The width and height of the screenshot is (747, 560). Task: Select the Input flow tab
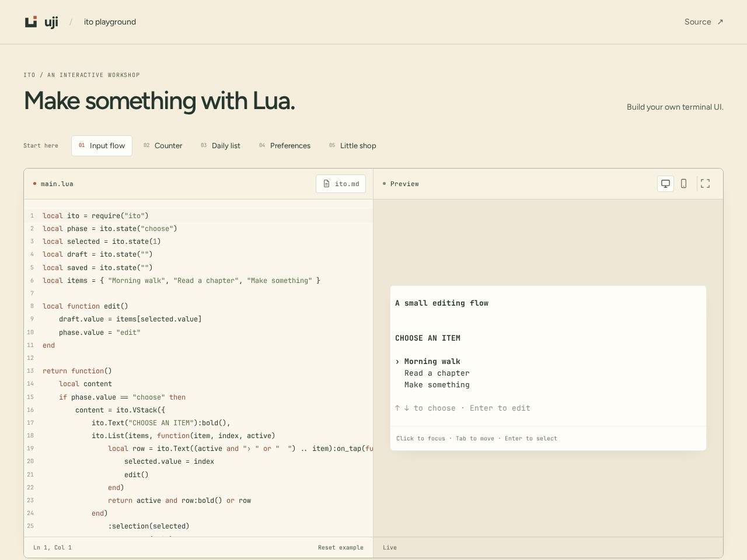(x=102, y=146)
